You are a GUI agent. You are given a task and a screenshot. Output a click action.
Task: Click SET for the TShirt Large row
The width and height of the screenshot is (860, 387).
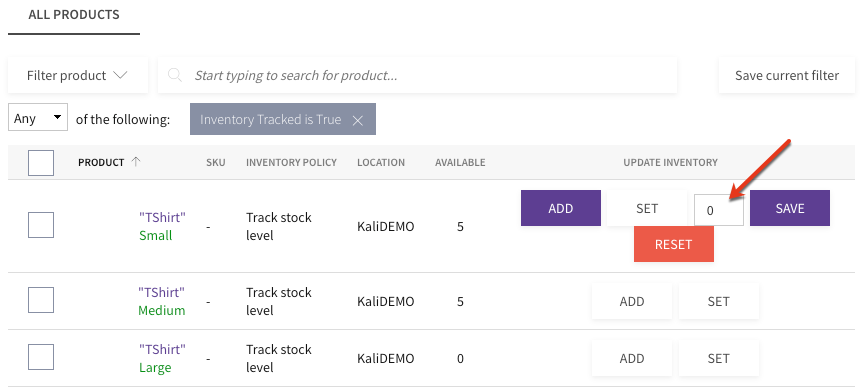tap(718, 358)
